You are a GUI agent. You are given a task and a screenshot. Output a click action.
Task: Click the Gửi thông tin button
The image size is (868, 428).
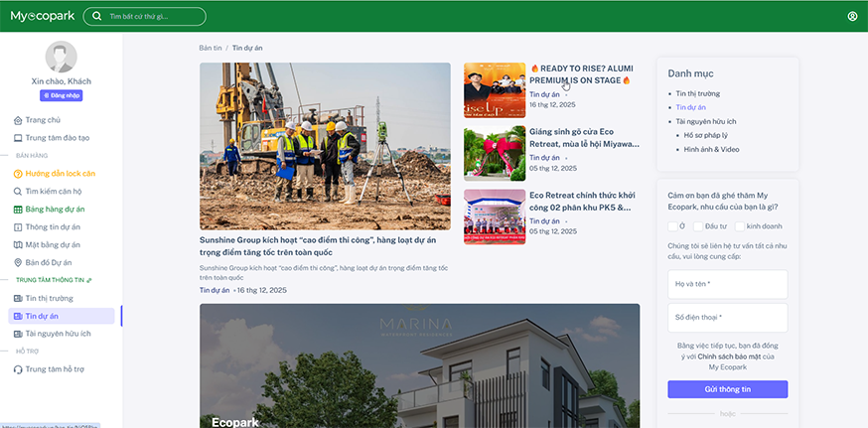click(727, 389)
